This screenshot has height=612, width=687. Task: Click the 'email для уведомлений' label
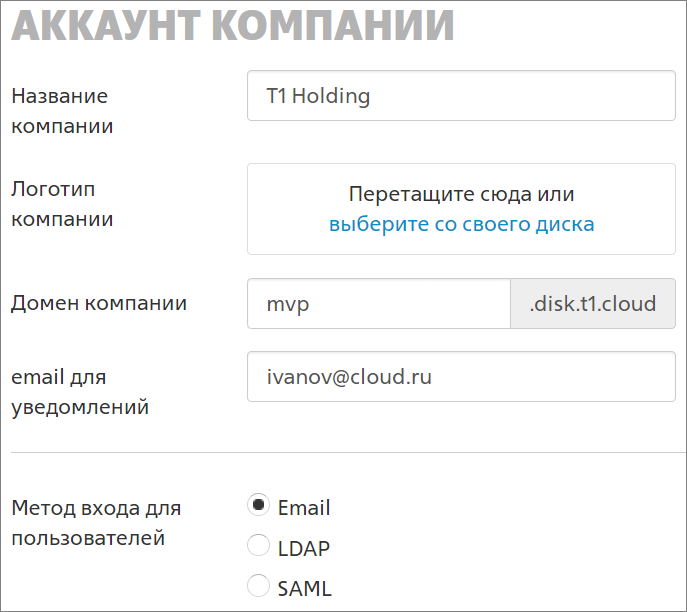[80, 392]
